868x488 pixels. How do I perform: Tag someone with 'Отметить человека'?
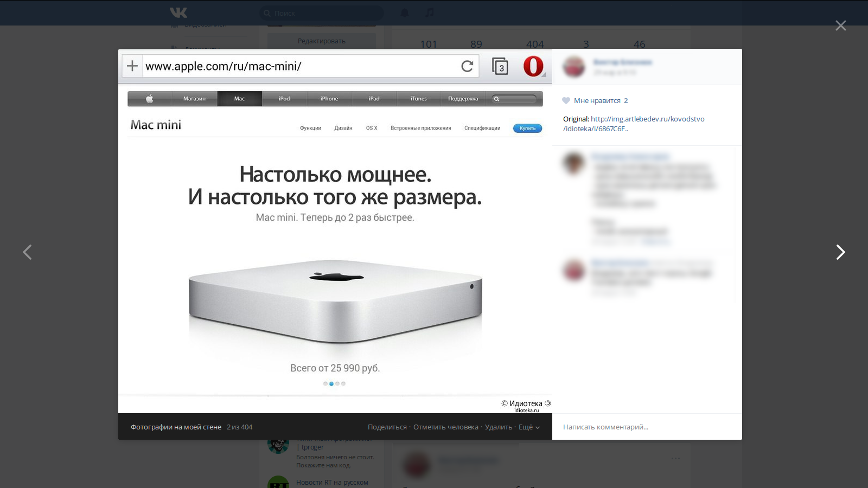click(x=446, y=427)
